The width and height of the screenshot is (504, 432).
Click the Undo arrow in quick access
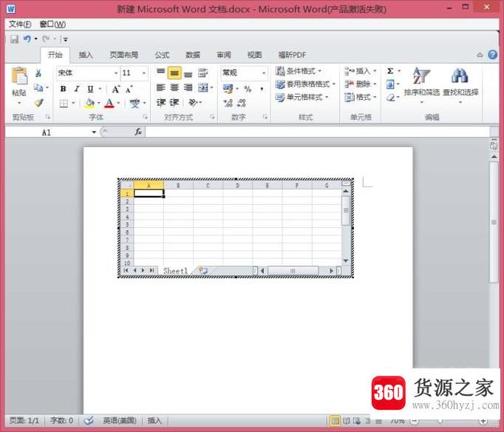(27, 39)
